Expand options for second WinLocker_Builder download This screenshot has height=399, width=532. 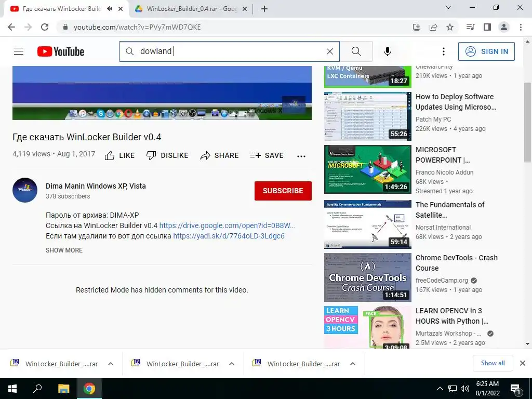(x=232, y=364)
